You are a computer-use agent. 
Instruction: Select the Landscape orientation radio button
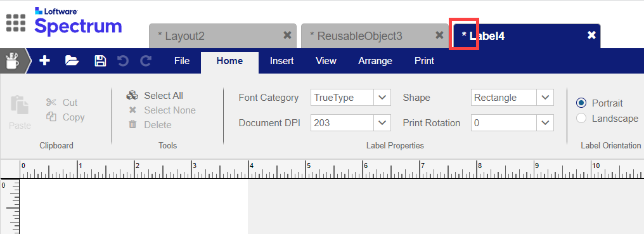[x=581, y=119]
